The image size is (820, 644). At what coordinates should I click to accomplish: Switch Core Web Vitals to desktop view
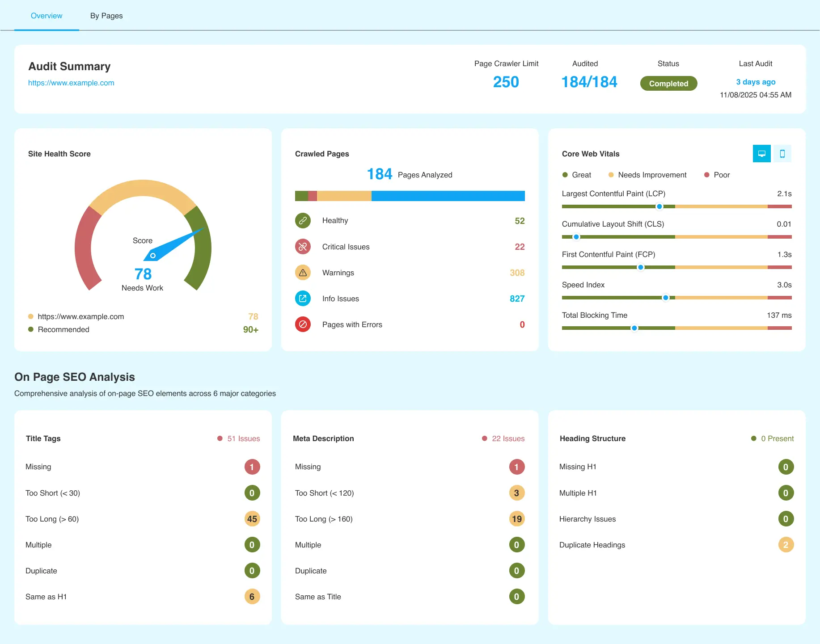[761, 153]
